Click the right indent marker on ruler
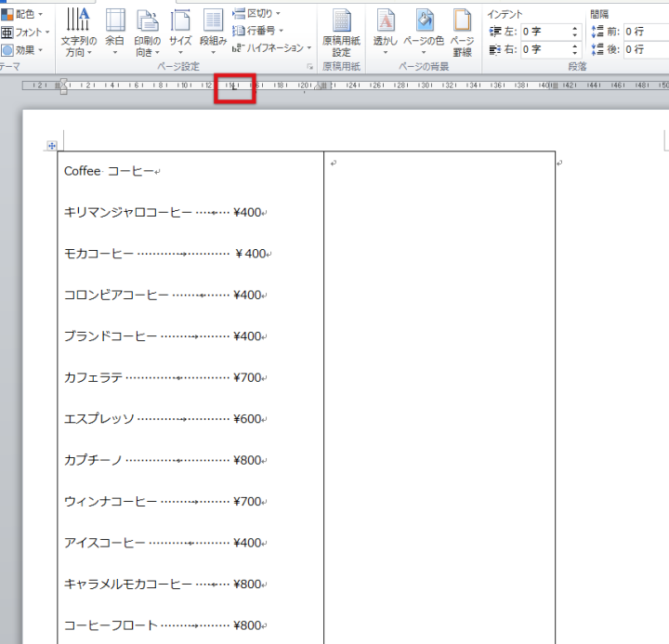This screenshot has width=669, height=644. tap(318, 86)
